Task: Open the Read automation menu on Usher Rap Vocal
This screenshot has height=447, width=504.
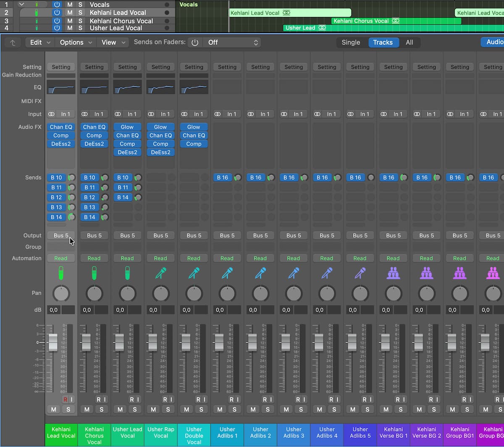Action: tap(160, 258)
